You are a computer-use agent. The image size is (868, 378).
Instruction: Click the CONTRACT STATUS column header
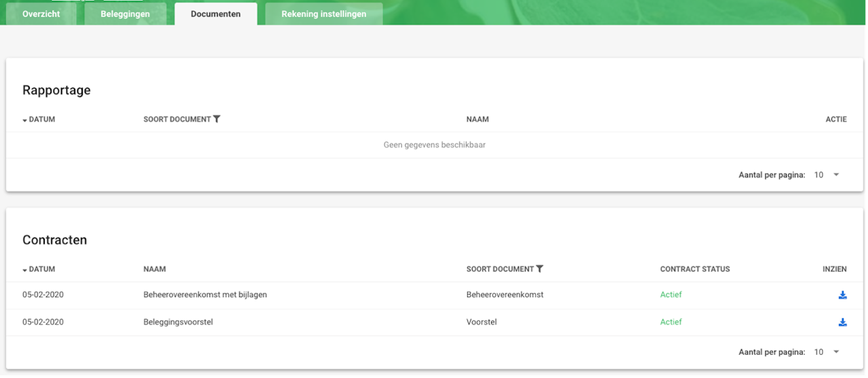(x=695, y=269)
